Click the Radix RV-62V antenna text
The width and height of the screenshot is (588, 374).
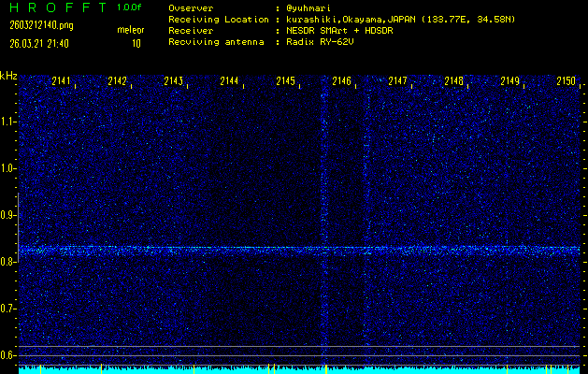coord(322,43)
